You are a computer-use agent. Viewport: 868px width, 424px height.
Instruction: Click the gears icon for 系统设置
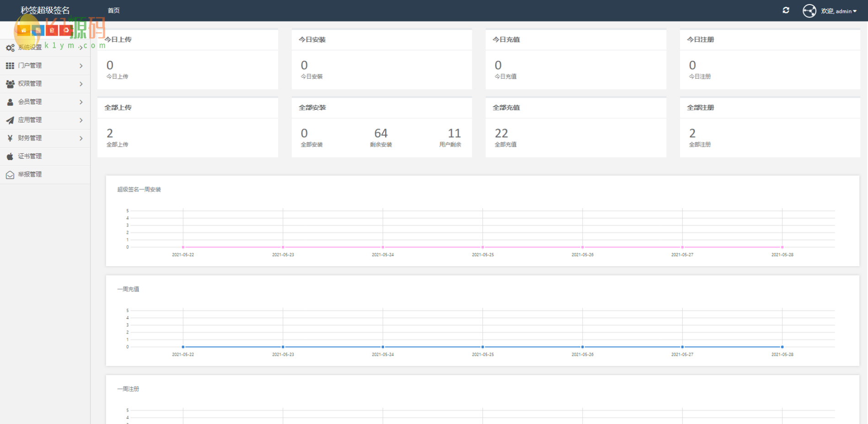pos(10,48)
